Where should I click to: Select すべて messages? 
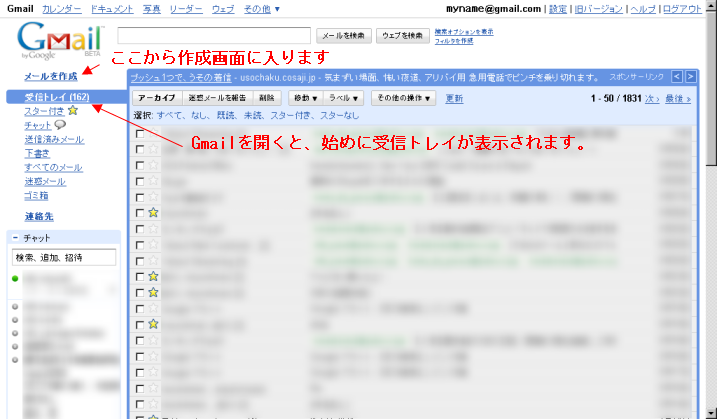click(169, 115)
